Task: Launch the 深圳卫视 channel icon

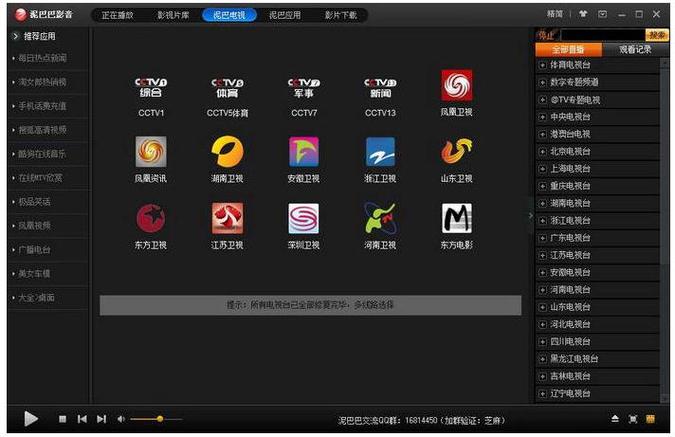Action: [x=304, y=218]
